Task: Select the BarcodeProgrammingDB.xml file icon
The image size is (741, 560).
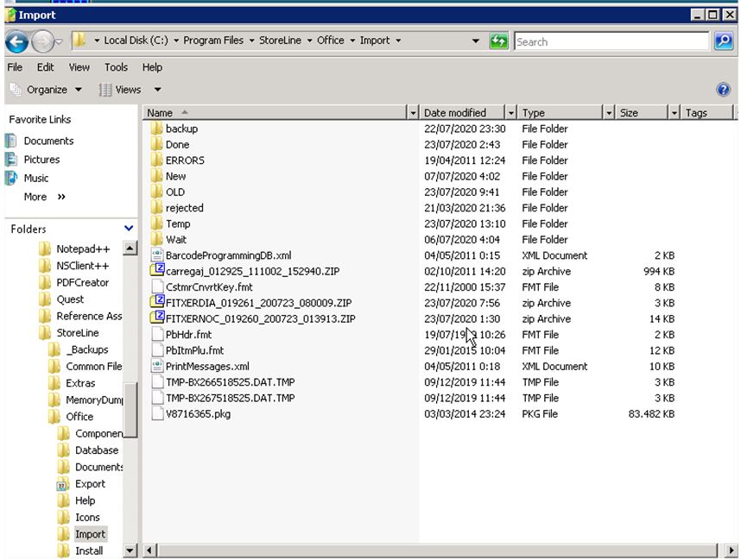Action: [x=157, y=255]
